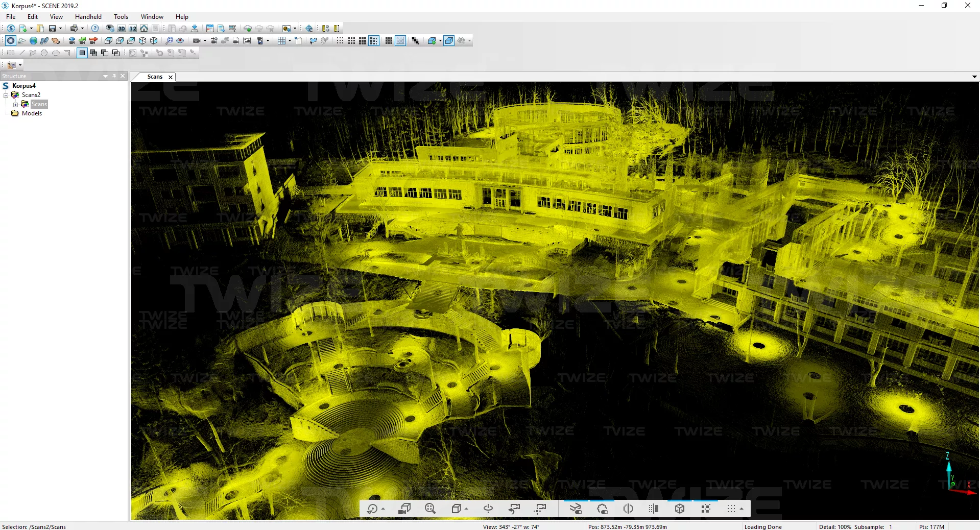Close the Scans view tab
980x530 pixels.
pos(171,77)
